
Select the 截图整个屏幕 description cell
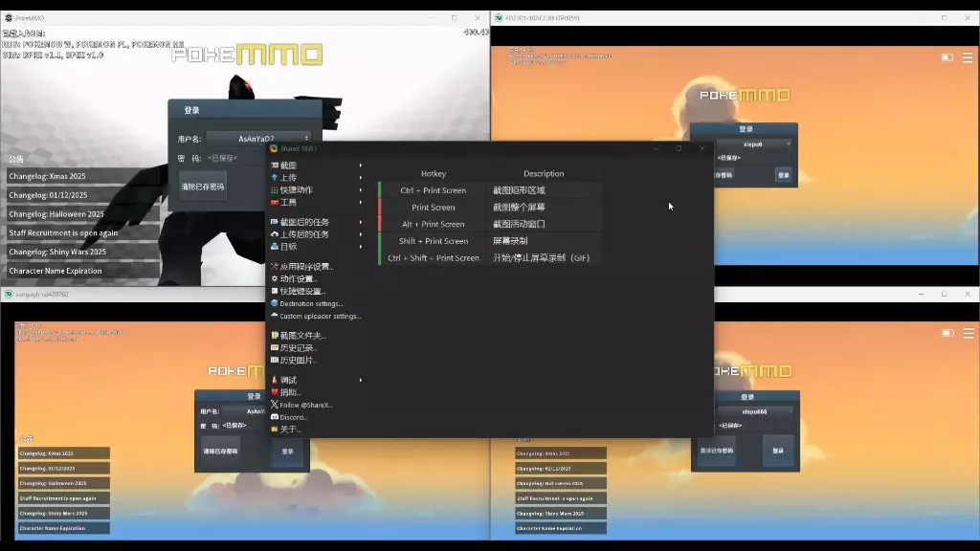[544, 208]
